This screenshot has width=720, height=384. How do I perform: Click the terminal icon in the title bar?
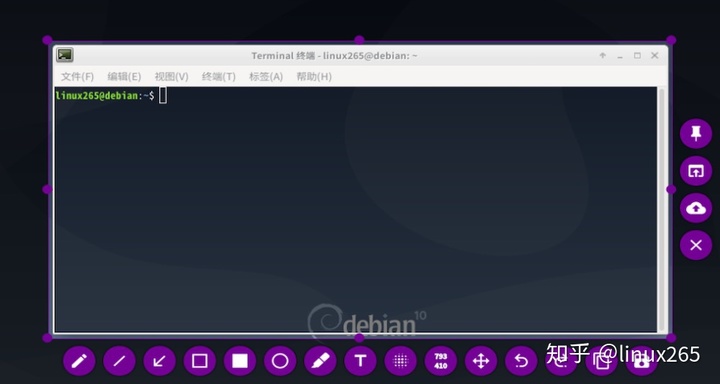(x=65, y=55)
